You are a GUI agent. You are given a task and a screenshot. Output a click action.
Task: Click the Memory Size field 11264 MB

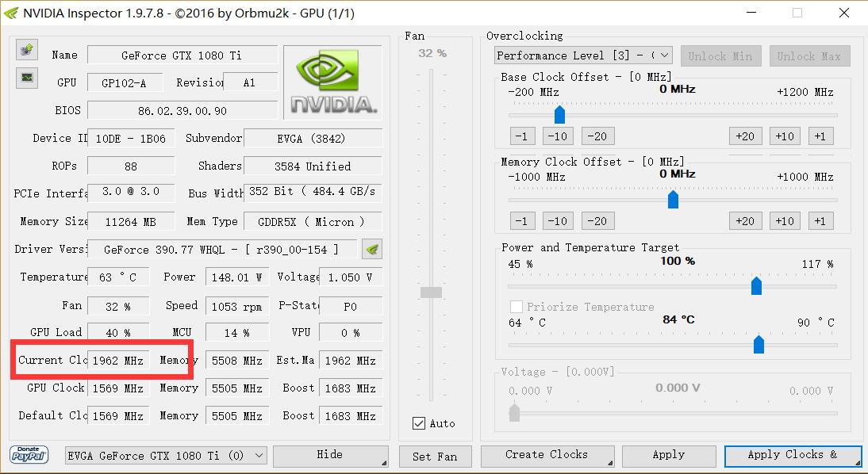point(131,221)
